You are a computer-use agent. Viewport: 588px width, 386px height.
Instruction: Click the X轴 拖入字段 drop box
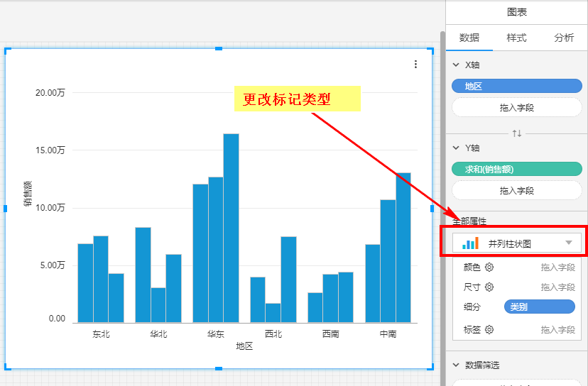pyautogui.click(x=517, y=108)
